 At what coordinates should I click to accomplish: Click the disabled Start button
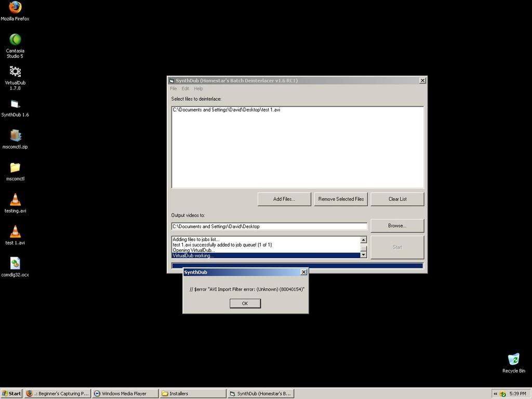pyautogui.click(x=397, y=247)
